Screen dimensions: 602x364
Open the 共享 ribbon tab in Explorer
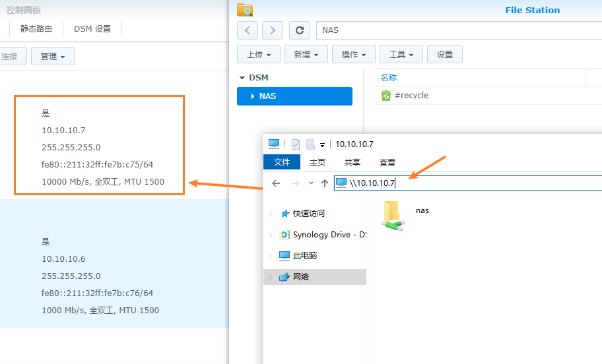[x=352, y=163]
